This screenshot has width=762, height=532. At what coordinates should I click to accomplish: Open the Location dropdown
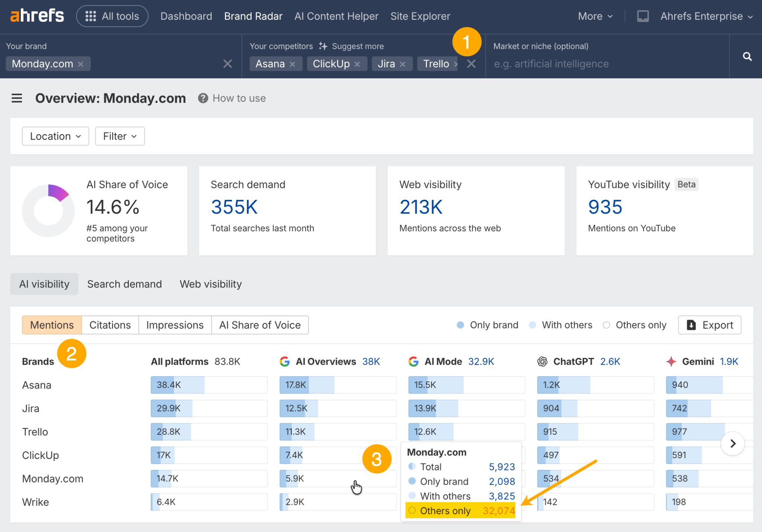pos(55,136)
